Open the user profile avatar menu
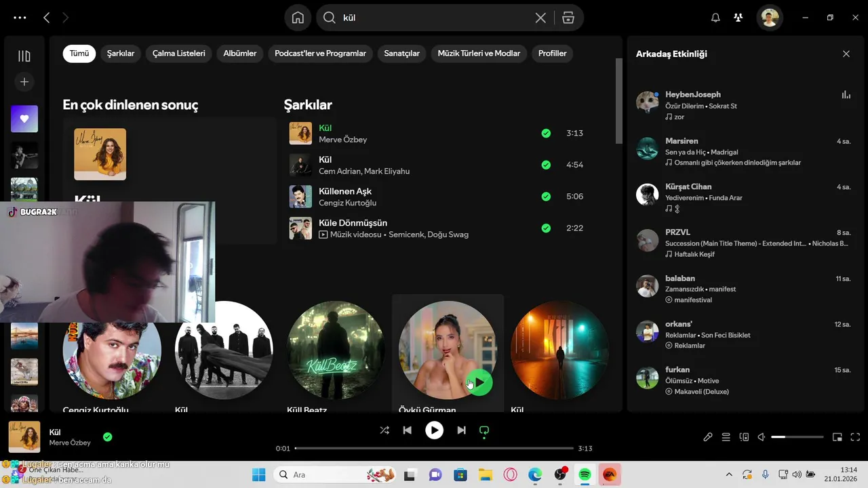This screenshot has height=488, width=868. point(770,18)
